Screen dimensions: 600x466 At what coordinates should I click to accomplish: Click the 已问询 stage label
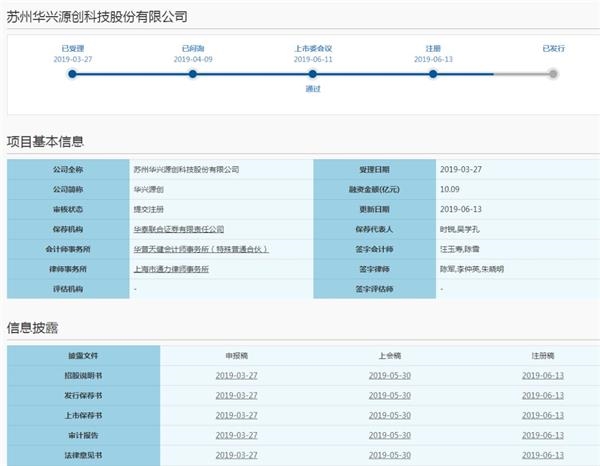[x=193, y=49]
